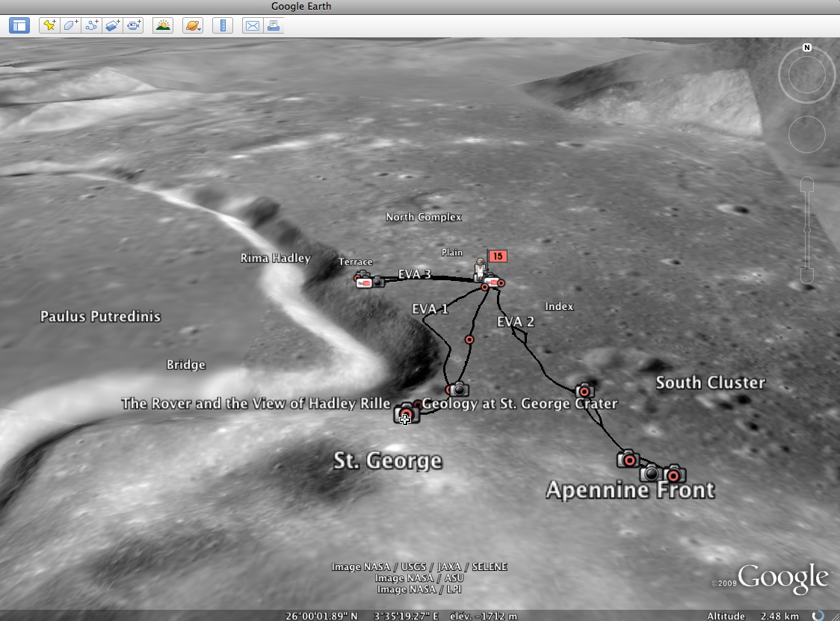Click the Email envelope icon
840x621 pixels.
tap(252, 25)
